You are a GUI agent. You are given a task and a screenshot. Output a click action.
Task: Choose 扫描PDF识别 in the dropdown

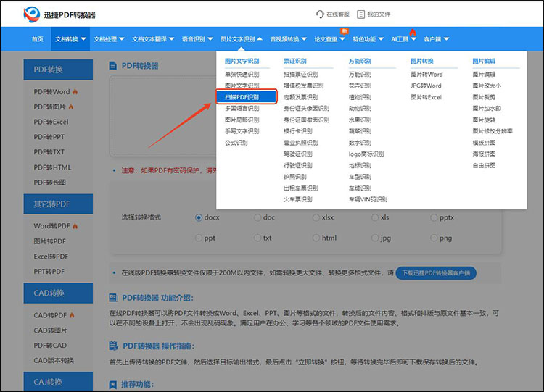point(247,97)
